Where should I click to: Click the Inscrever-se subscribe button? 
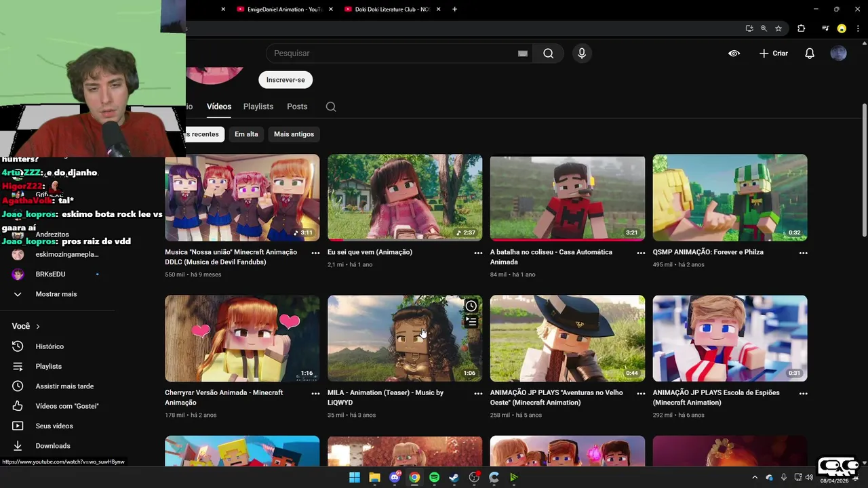(285, 80)
